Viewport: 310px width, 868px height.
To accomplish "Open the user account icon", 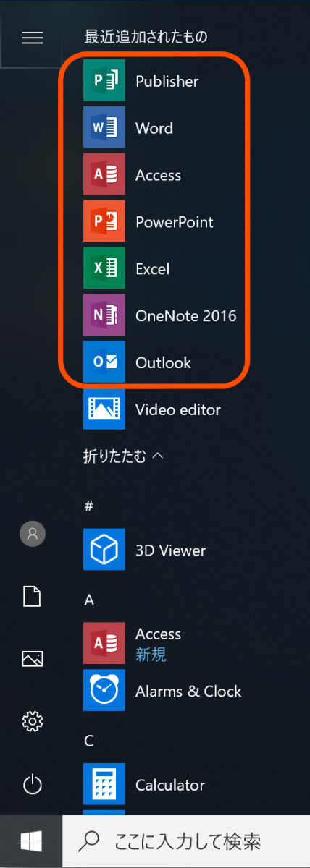I will pyautogui.click(x=33, y=534).
